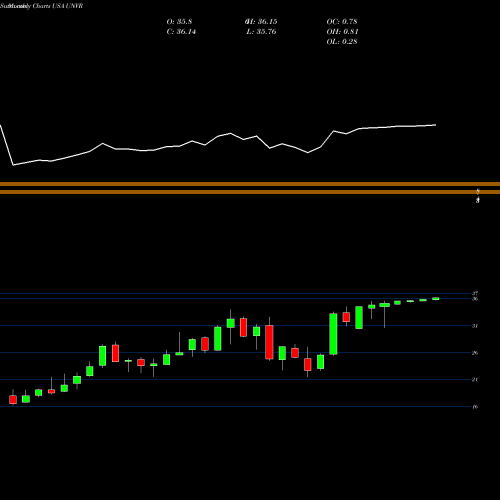Select the open value 'O: 35.8'

click(179, 22)
